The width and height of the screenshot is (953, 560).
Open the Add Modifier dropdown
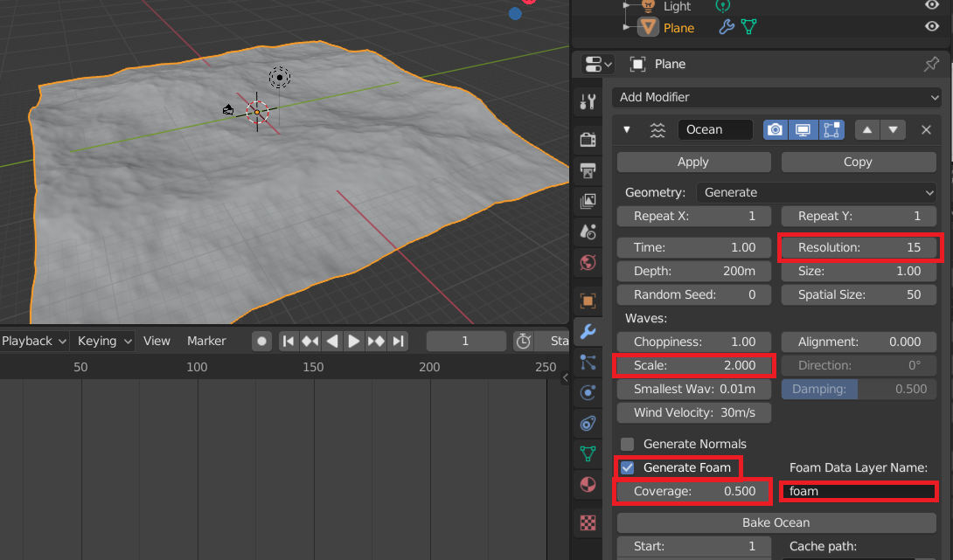tap(776, 97)
